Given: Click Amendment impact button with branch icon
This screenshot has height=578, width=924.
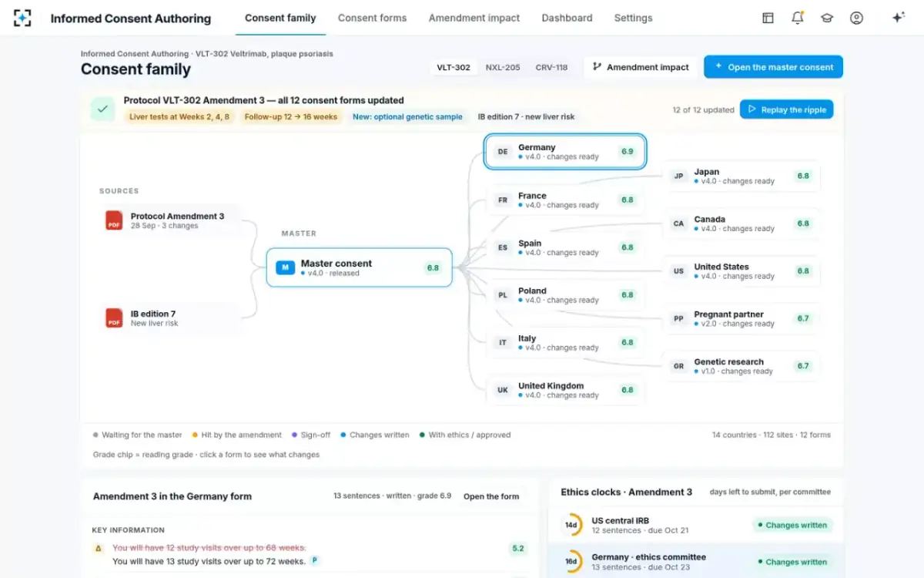Looking at the screenshot, I should click(640, 67).
